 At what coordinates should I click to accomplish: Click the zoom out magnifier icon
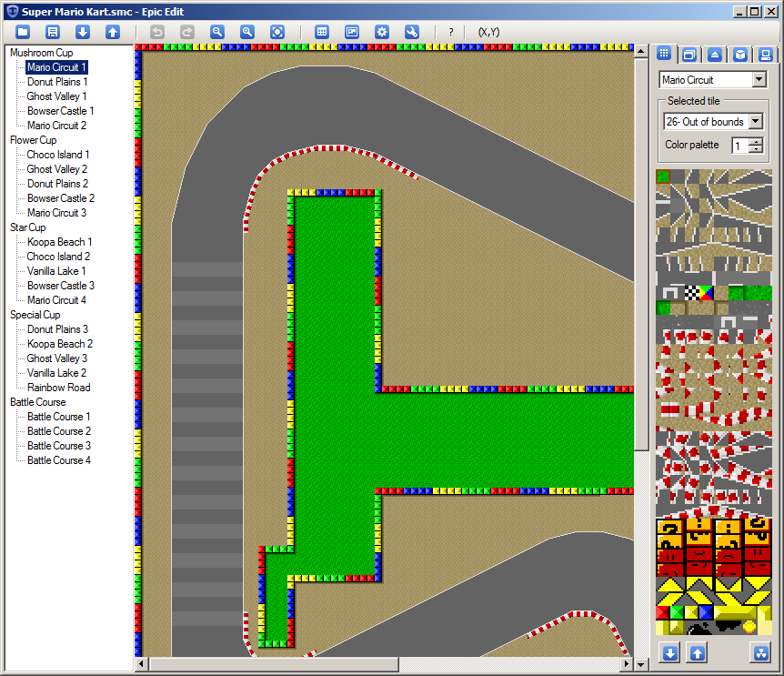[x=217, y=32]
